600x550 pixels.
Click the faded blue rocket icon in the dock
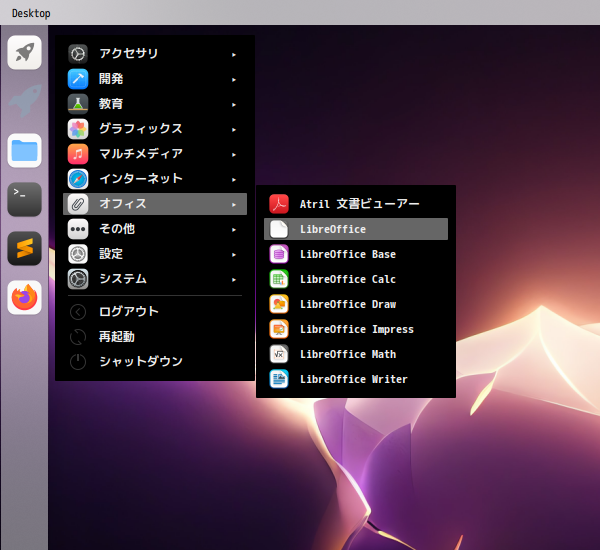(x=24, y=101)
